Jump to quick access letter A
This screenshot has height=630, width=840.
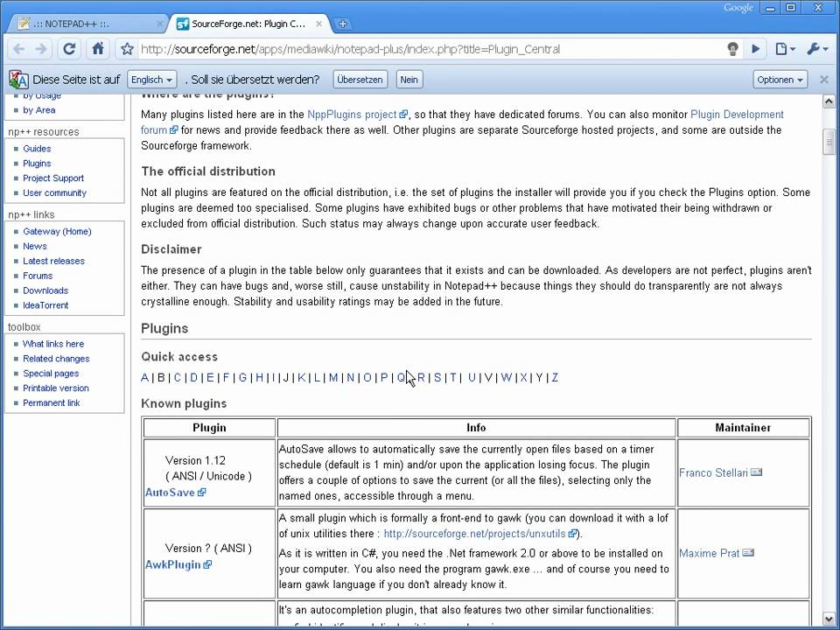point(144,378)
